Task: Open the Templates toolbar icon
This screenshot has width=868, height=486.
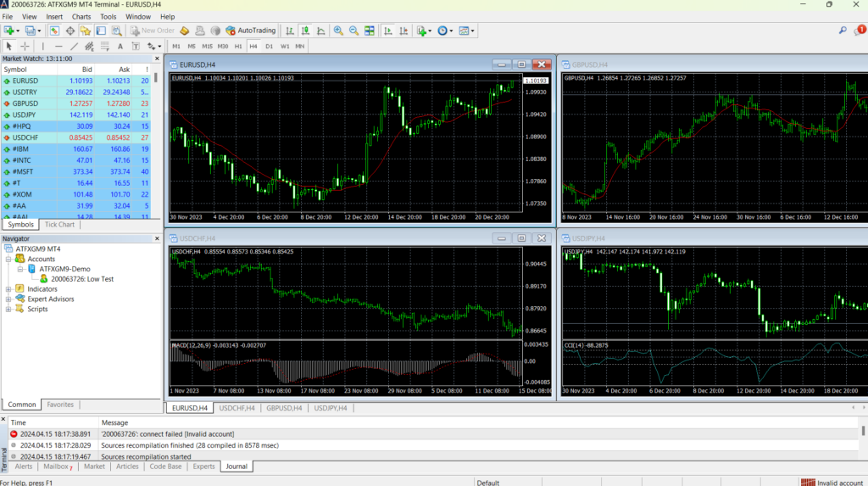Action: point(464,31)
